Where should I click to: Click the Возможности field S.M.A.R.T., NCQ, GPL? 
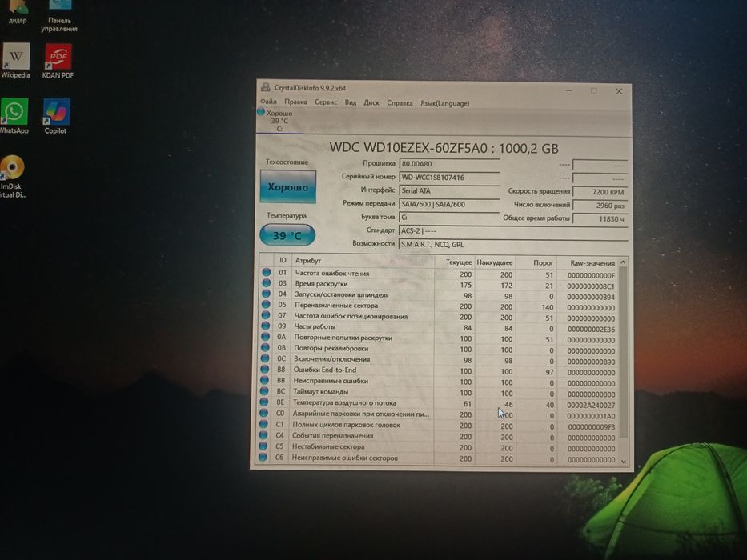(513, 244)
